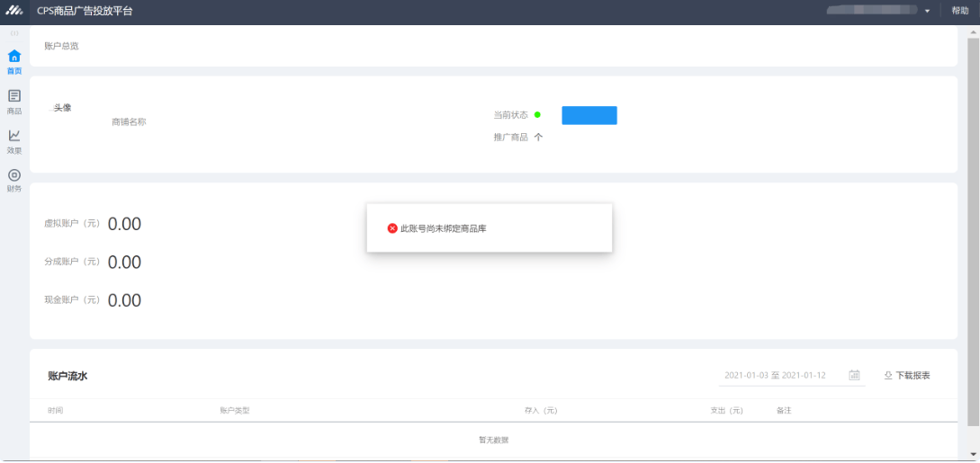Click the CPS商品广告投放平台 title
Viewport: 980px width, 463px height.
pyautogui.click(x=85, y=11)
